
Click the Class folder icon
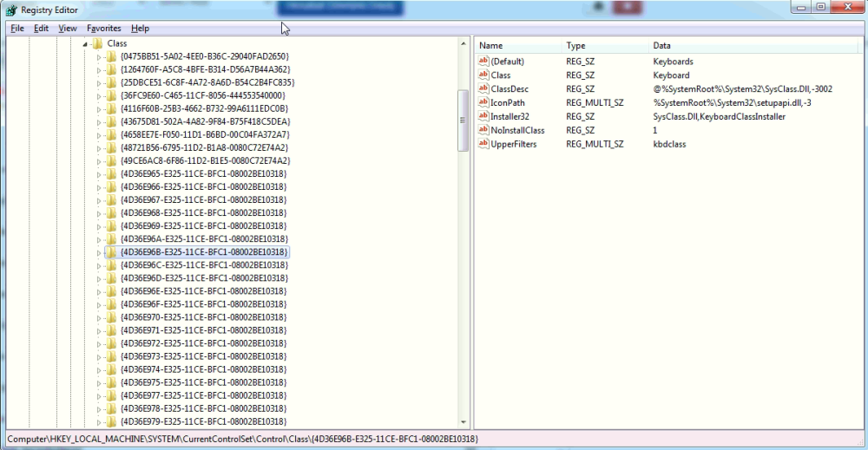(x=98, y=43)
